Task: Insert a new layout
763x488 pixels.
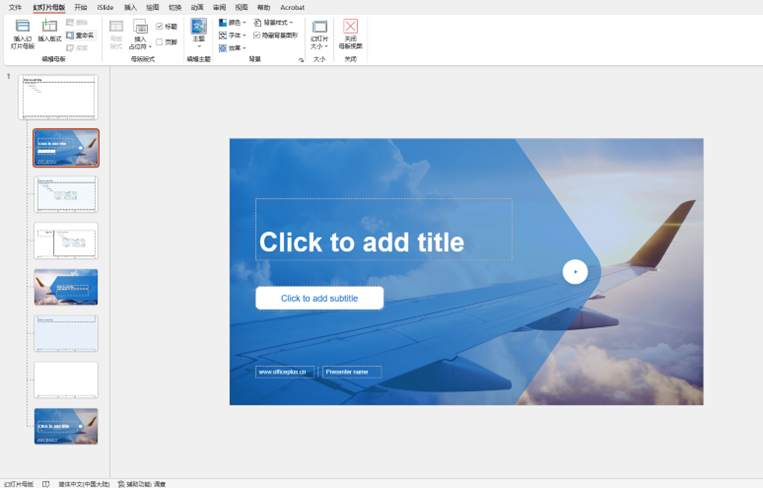Action: pos(50,31)
